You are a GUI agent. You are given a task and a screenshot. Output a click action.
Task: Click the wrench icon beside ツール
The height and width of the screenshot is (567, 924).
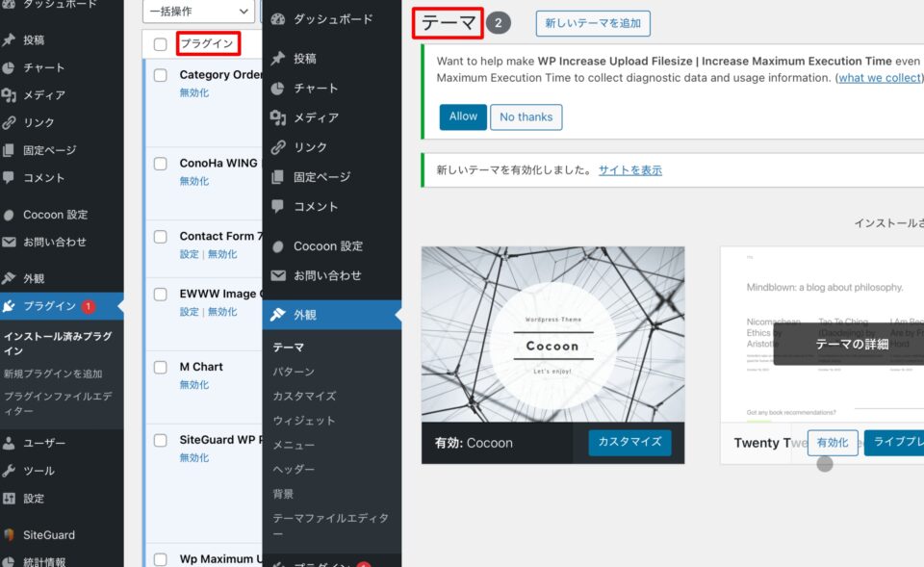(x=10, y=471)
